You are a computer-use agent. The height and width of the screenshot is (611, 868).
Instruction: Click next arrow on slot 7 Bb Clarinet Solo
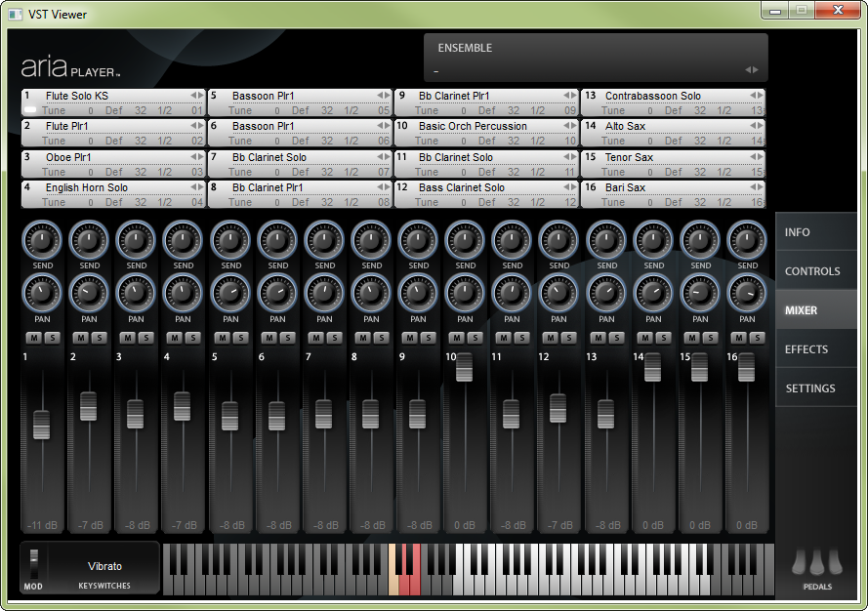click(x=387, y=157)
